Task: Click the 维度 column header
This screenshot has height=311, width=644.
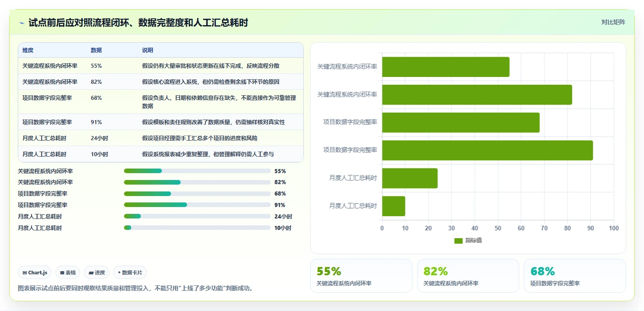Action: click(x=28, y=50)
